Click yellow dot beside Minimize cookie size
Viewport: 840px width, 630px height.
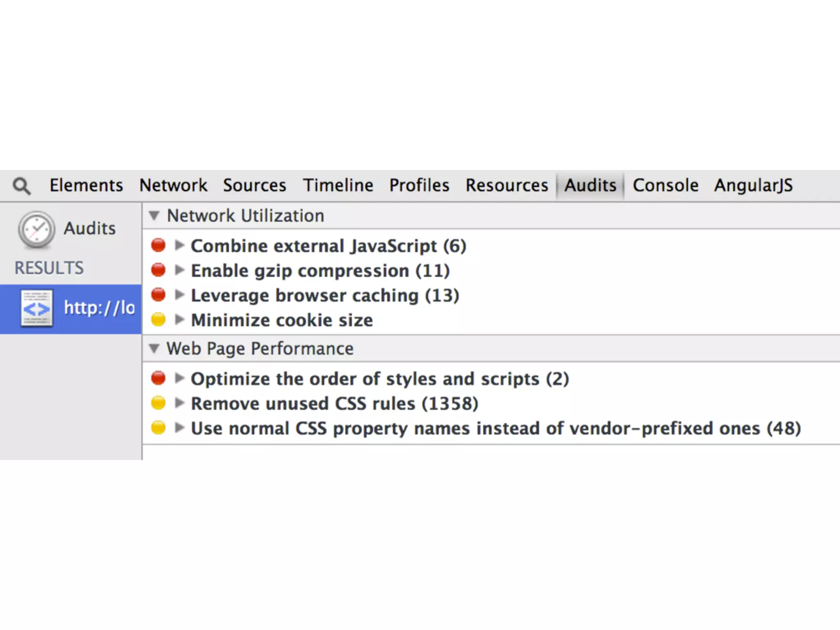coord(158,320)
